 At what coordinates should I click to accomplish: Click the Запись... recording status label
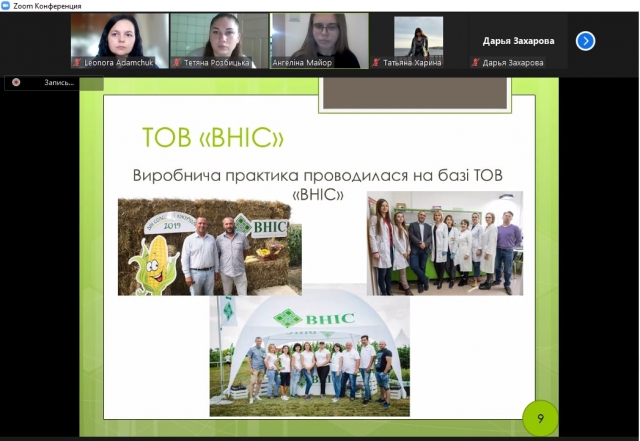[x=59, y=82]
